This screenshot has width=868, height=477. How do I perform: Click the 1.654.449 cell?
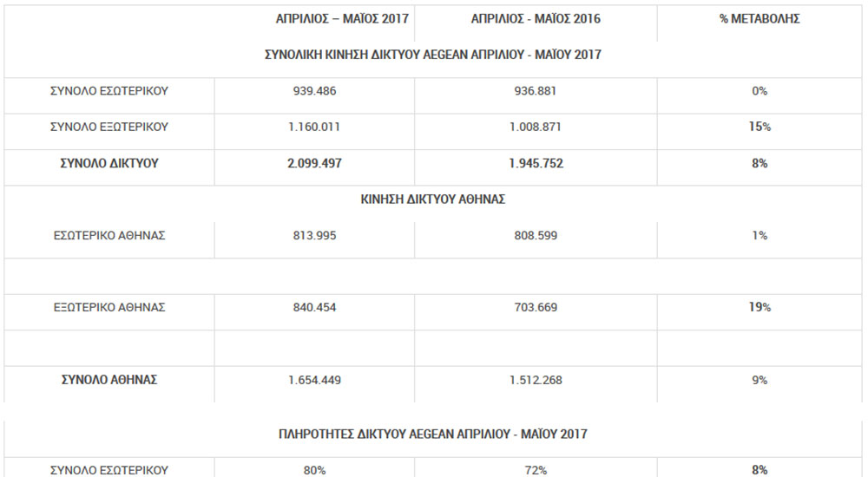pos(314,380)
